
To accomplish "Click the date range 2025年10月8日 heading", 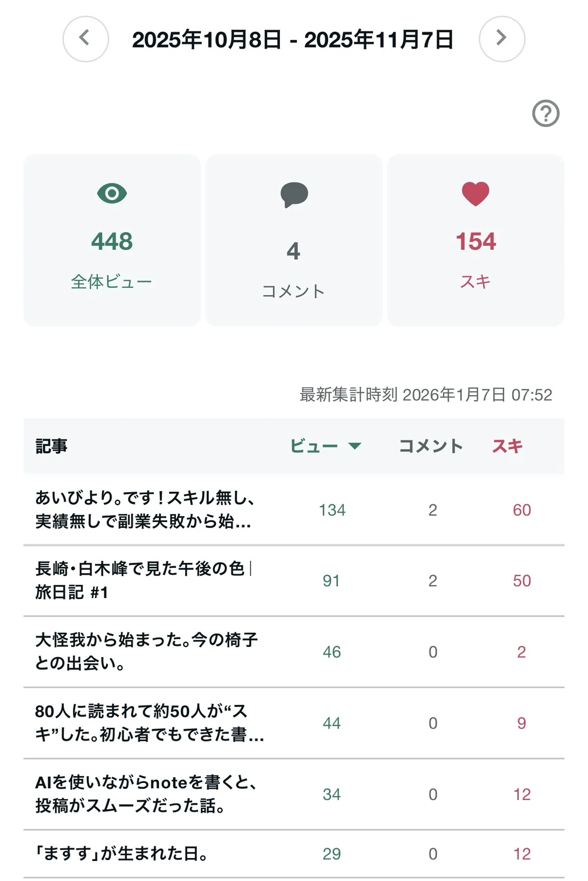I will pos(293,39).
